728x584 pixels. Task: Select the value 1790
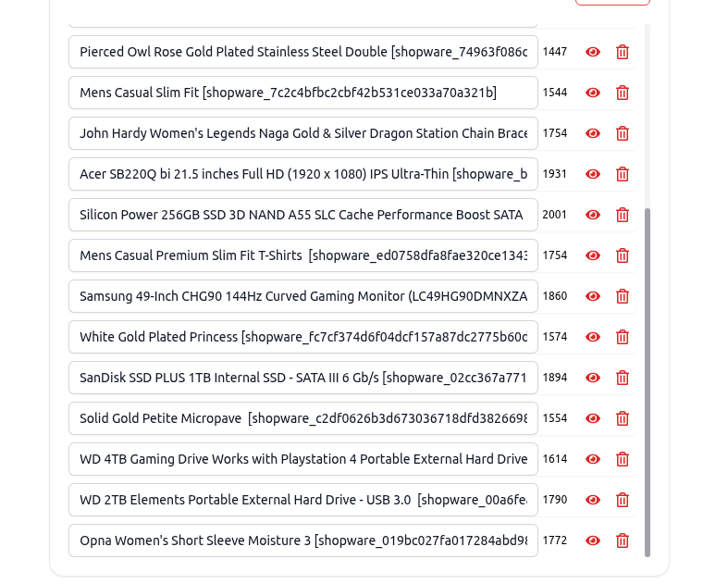(555, 500)
